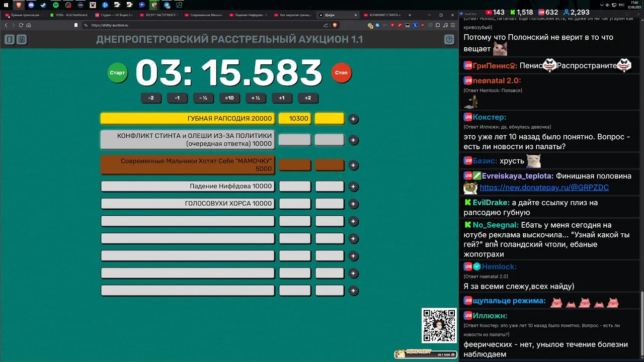Edit the Современные Мальчики lot name field
Viewport: 644px width, 362px height.
coord(188,165)
